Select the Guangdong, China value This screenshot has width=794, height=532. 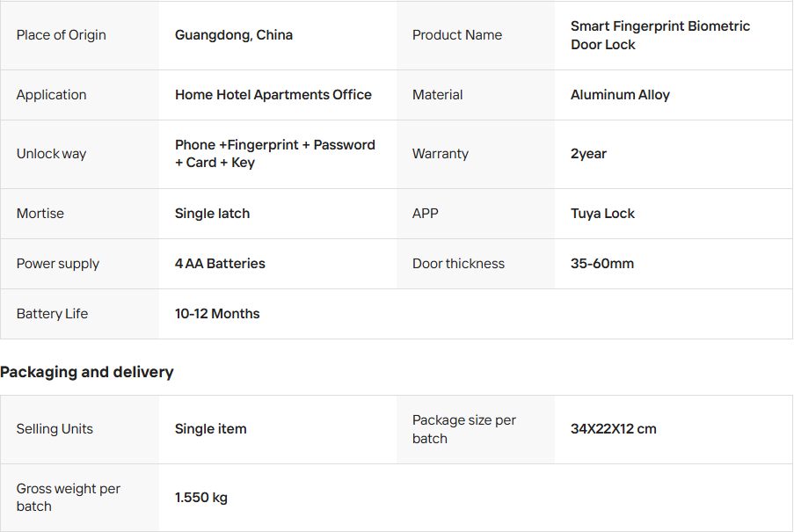[234, 35]
